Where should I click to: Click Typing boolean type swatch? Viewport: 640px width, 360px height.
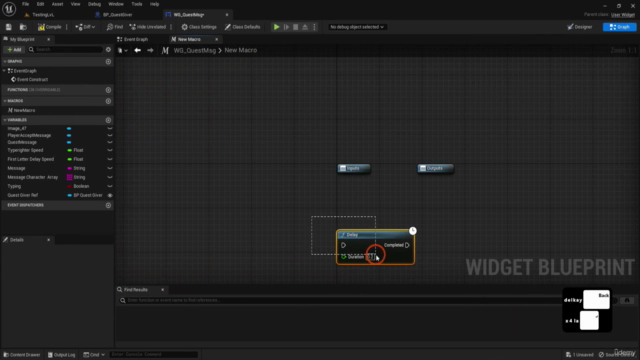(x=69, y=186)
